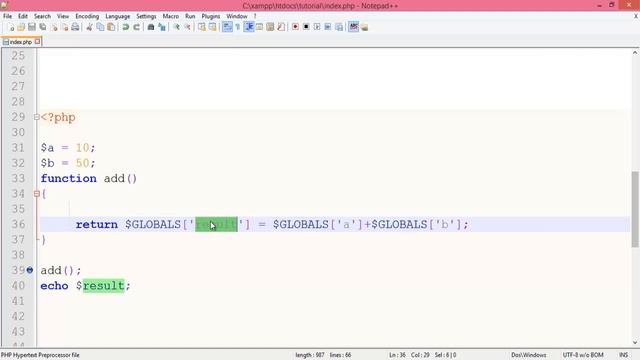Click line number 31 in the margin

(18, 148)
